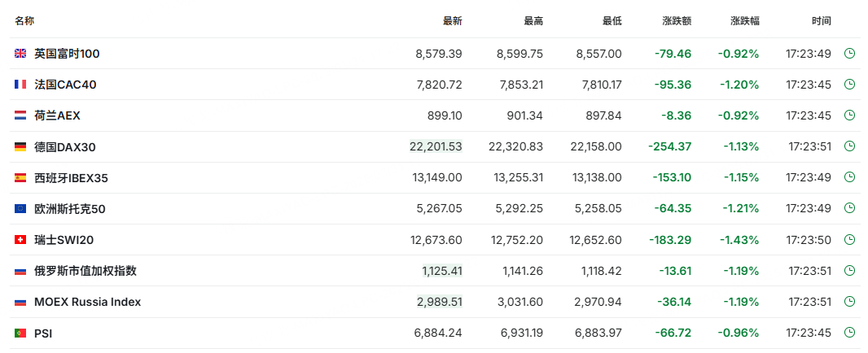
Task: Click the clock icon in DAX30 row
Action: coord(849,146)
